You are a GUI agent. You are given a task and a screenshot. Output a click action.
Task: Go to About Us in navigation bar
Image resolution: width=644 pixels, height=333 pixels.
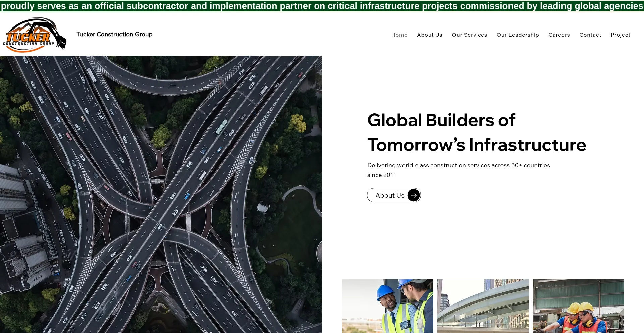click(430, 35)
